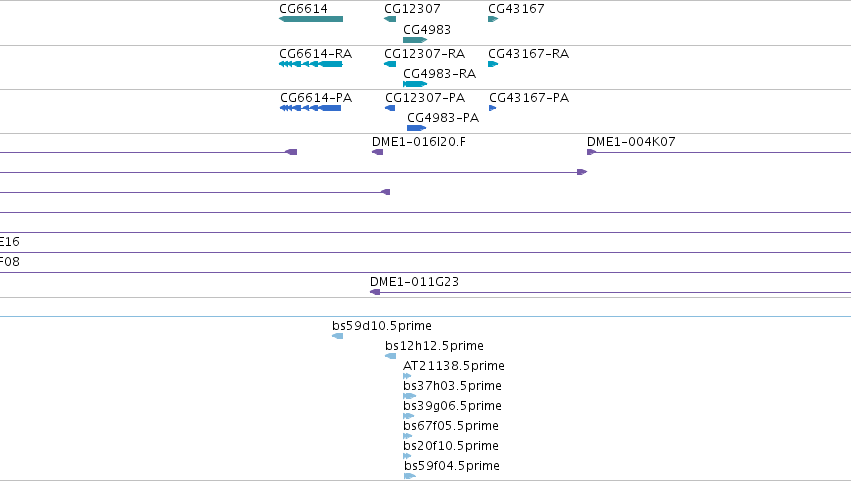
Task: Click the CG12307 gene label
Action: coord(412,9)
